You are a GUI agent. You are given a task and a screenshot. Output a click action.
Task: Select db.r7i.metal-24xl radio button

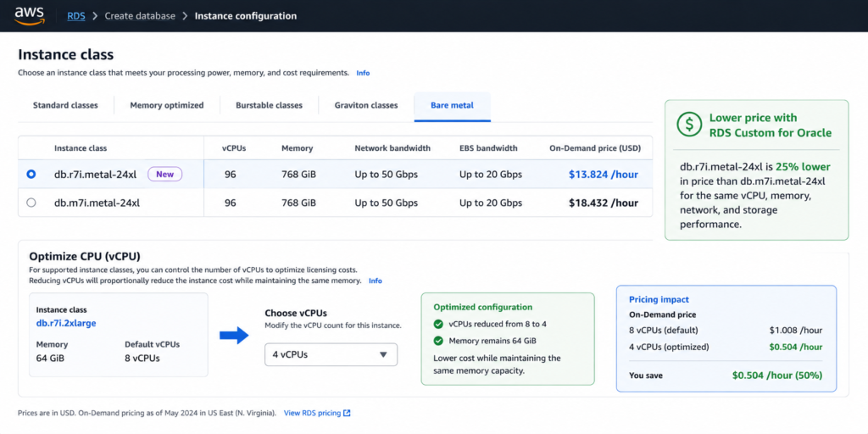31,175
